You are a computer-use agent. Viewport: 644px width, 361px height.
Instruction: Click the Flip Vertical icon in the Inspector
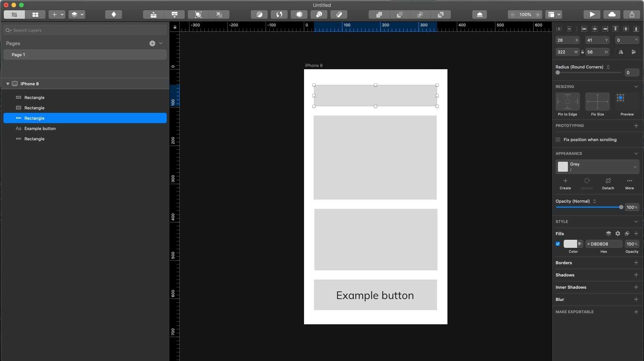point(634,52)
